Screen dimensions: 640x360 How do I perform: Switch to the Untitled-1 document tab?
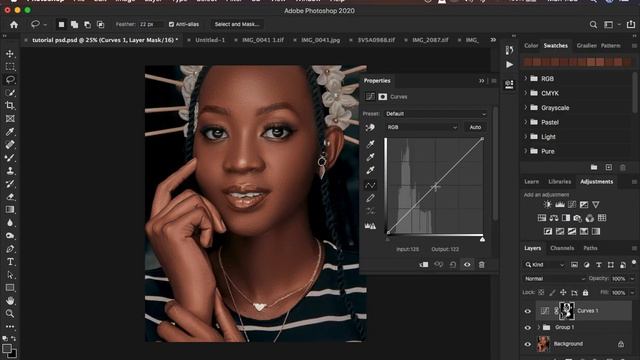pos(210,40)
